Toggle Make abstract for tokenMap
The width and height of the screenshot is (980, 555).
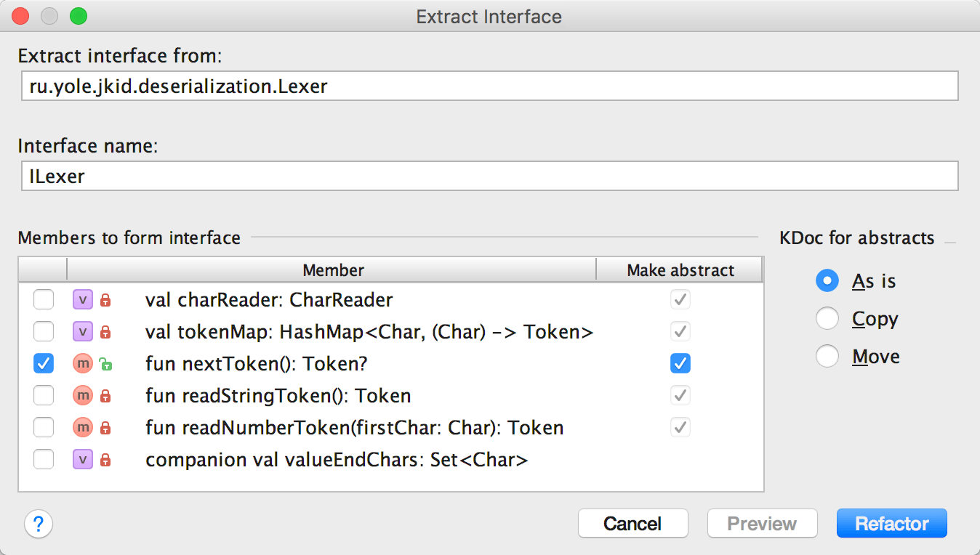click(x=680, y=331)
